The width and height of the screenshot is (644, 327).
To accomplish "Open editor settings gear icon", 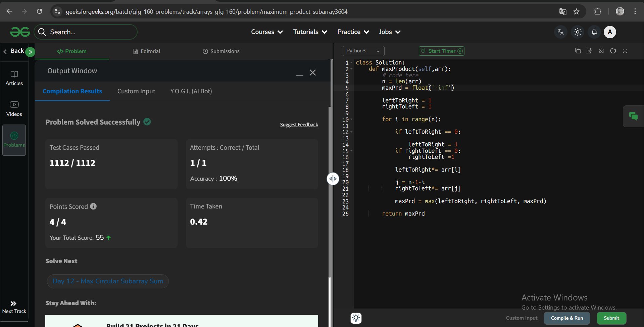I will pos(601,51).
